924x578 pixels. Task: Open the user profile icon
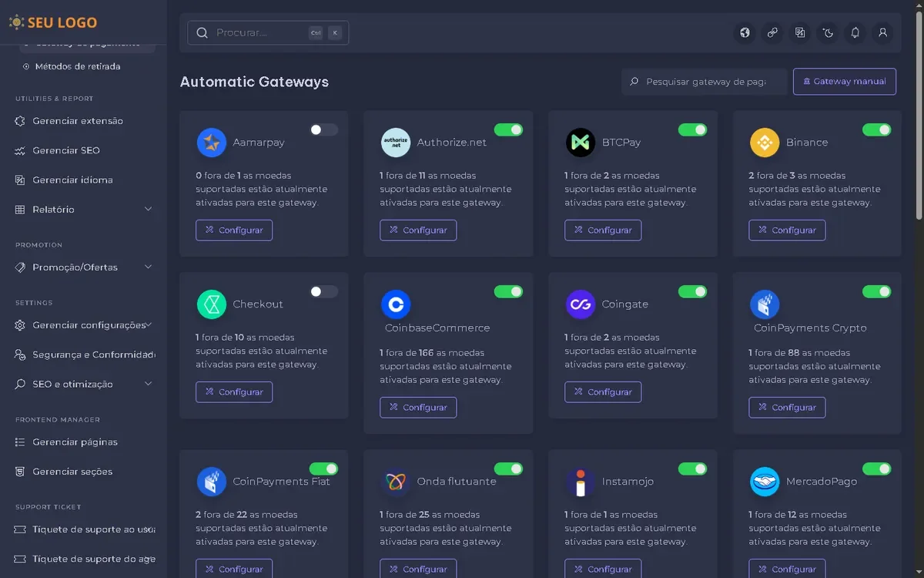[x=883, y=32]
